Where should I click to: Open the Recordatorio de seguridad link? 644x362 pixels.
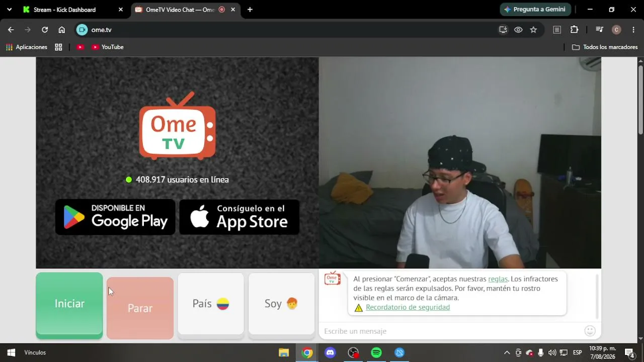(x=408, y=307)
